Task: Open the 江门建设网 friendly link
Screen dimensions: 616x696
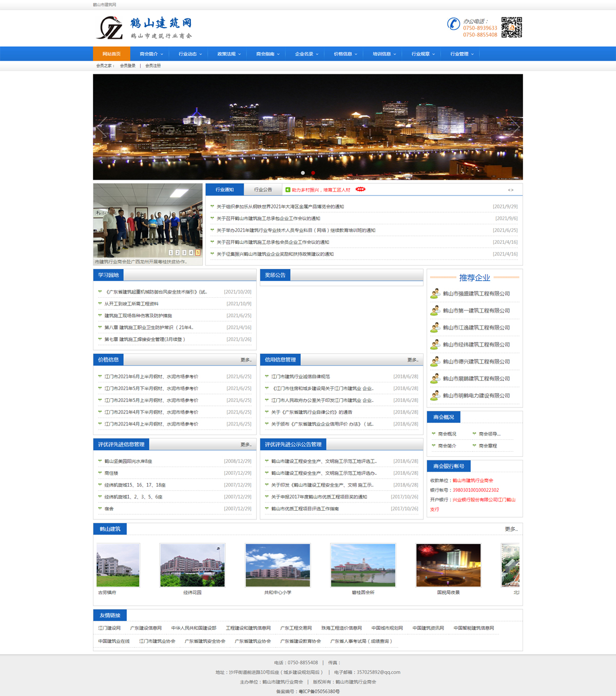Action: (109, 628)
